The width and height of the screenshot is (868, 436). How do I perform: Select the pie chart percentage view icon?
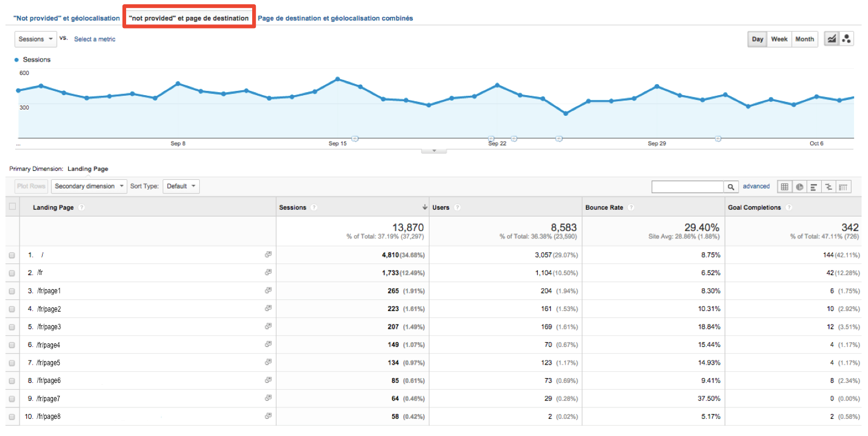(799, 187)
